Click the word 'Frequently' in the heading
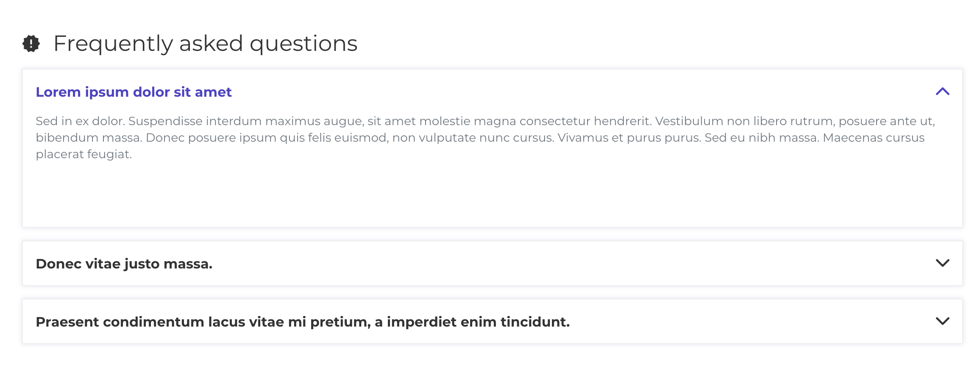The width and height of the screenshot is (980, 369). tap(113, 44)
